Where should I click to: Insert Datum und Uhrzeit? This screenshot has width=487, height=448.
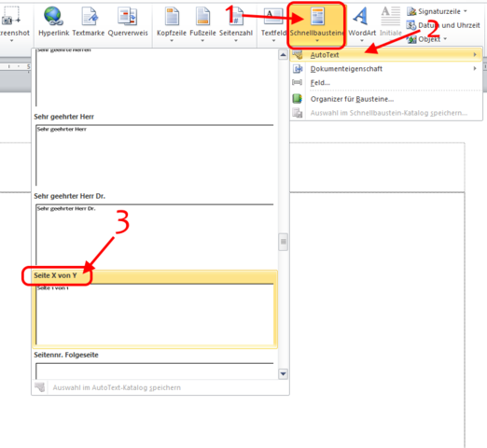443,25
